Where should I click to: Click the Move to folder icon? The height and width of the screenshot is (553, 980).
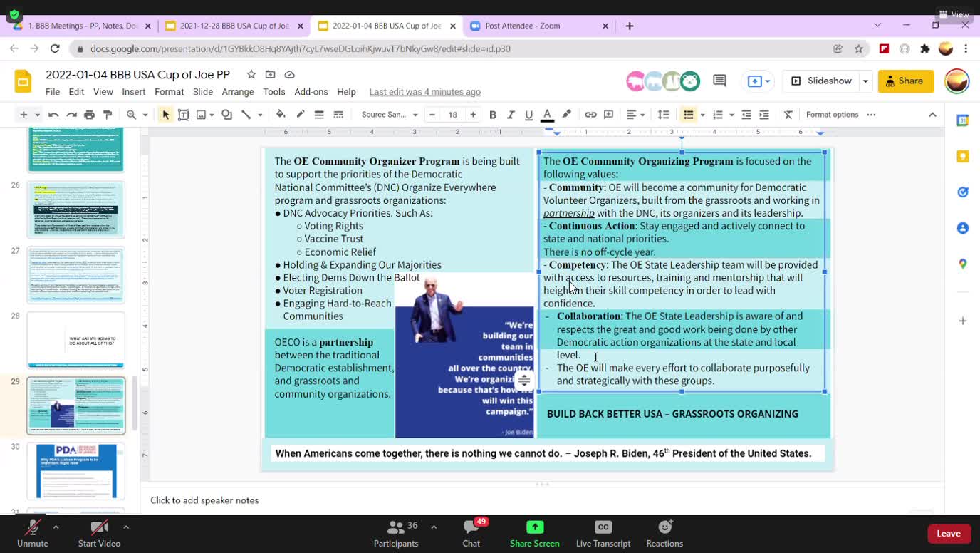tap(271, 74)
